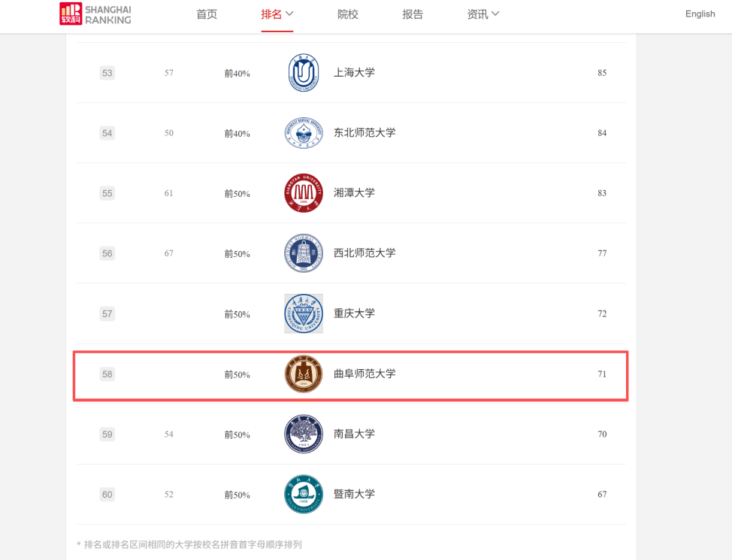Open the 暨南大学 university link
This screenshot has width=732, height=560.
click(x=354, y=494)
